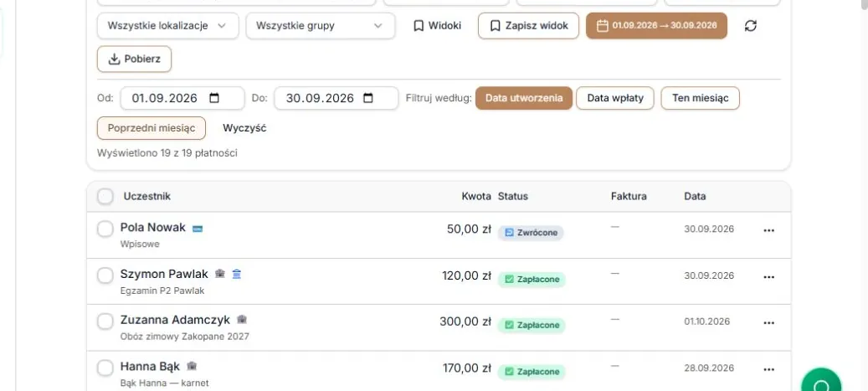Click the Zwrócone status badge for Pola Nowak

pyautogui.click(x=531, y=233)
